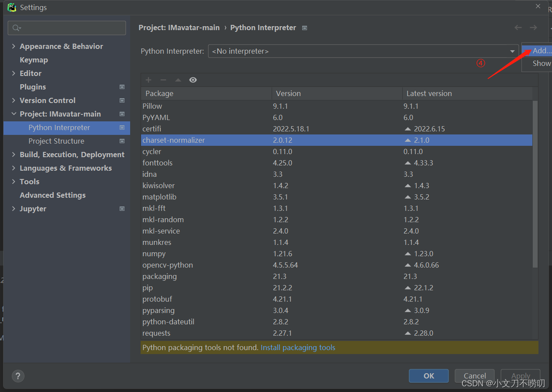The width and height of the screenshot is (552, 392).
Task: Choose Add... from interpreter popup menu
Action: [538, 51]
